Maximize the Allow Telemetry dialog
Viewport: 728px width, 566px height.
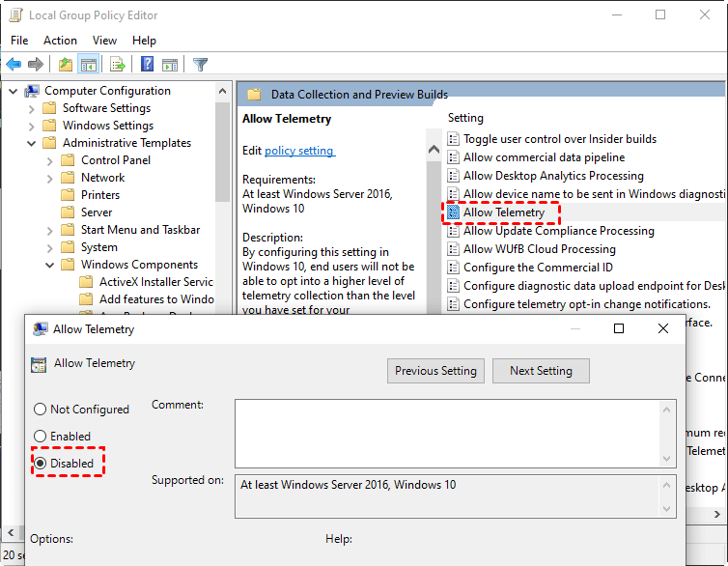tap(619, 328)
